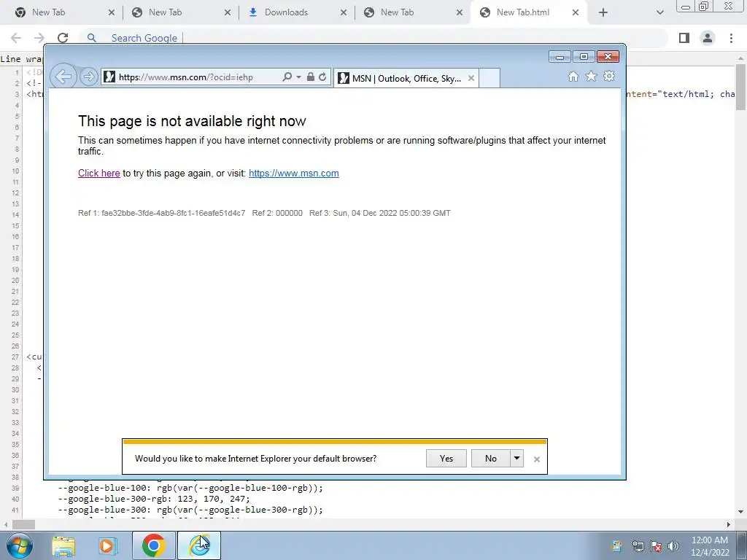Close the Chrome Downloads tab
The image size is (747, 560).
tap(344, 13)
